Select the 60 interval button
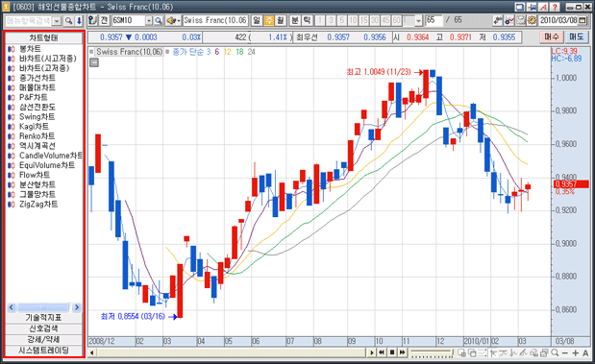Image resolution: width=595 pixels, height=364 pixels. pos(397,20)
